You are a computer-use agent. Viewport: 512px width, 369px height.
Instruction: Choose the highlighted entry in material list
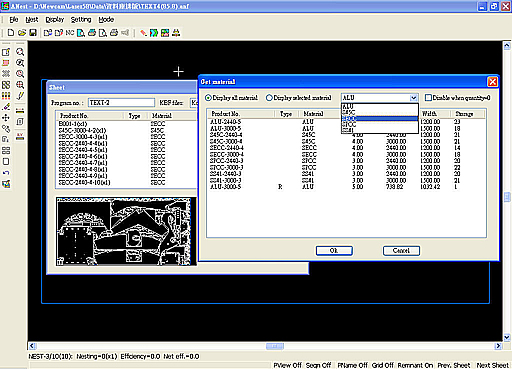380,119
